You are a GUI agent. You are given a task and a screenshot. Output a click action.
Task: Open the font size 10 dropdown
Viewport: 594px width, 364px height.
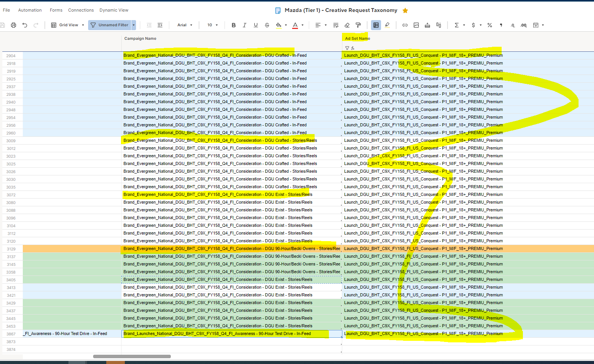click(x=213, y=25)
